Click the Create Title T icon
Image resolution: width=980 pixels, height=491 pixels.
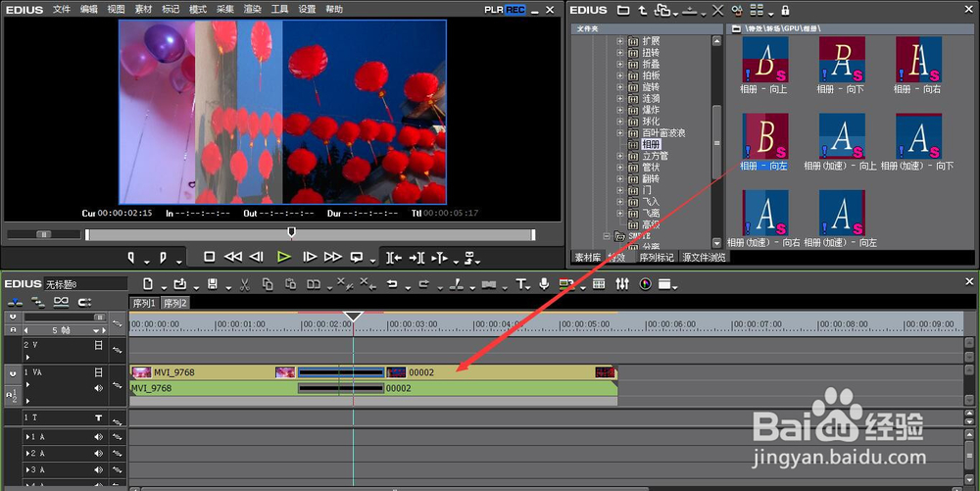[520, 284]
